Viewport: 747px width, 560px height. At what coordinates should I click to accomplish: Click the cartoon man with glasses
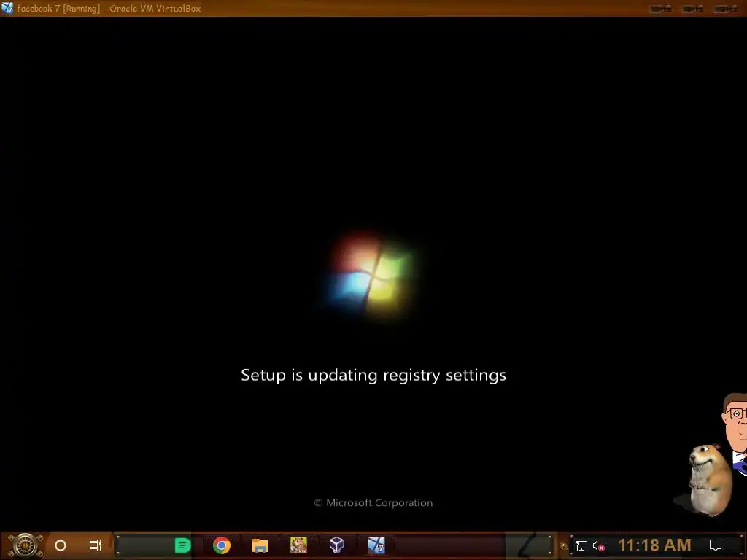pyautogui.click(x=736, y=433)
